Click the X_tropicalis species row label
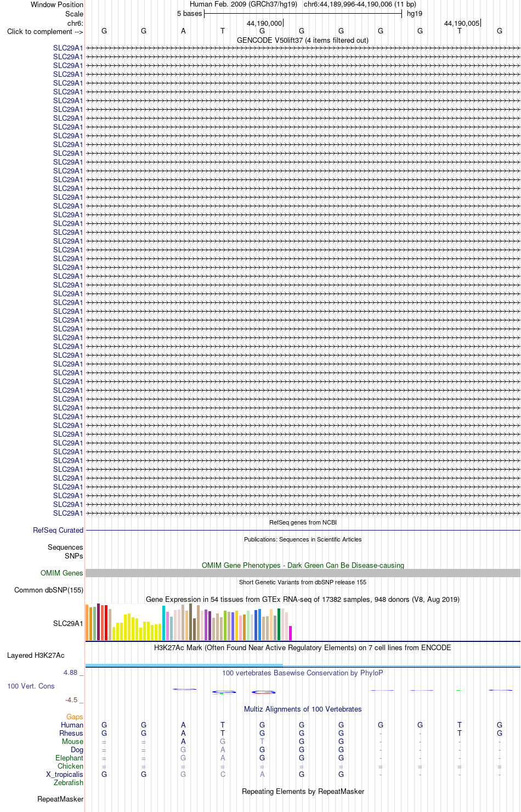The width and height of the screenshot is (521, 812). pyautogui.click(x=65, y=775)
